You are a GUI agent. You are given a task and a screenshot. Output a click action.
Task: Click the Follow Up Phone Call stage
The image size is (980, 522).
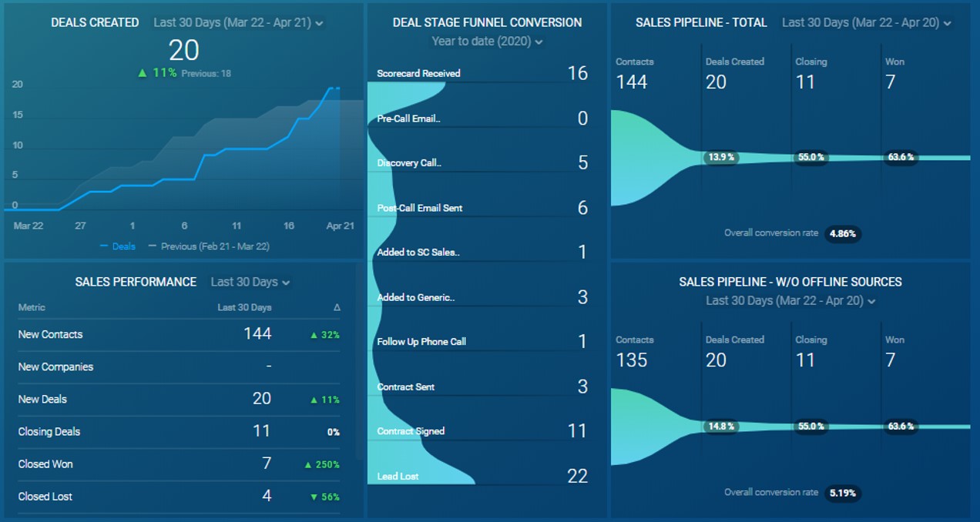[x=421, y=342]
